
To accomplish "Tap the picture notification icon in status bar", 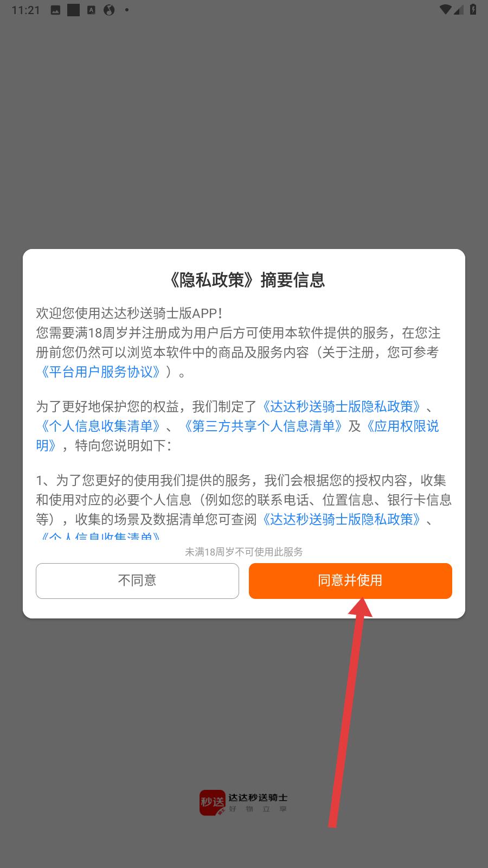I will tap(55, 10).
